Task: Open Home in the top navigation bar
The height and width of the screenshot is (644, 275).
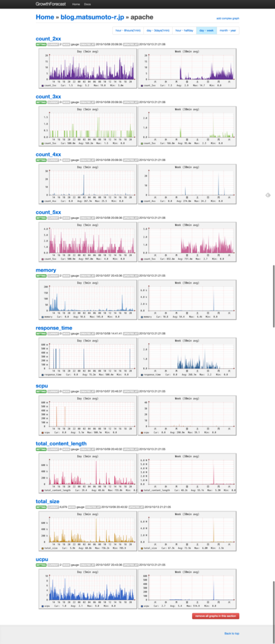Action: (76, 4)
